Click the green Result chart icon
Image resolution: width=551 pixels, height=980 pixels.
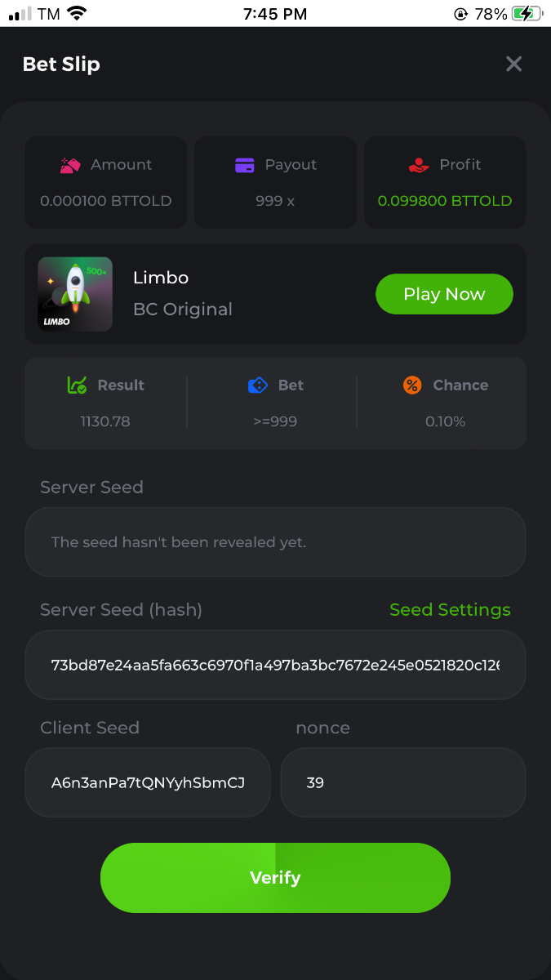click(77, 385)
